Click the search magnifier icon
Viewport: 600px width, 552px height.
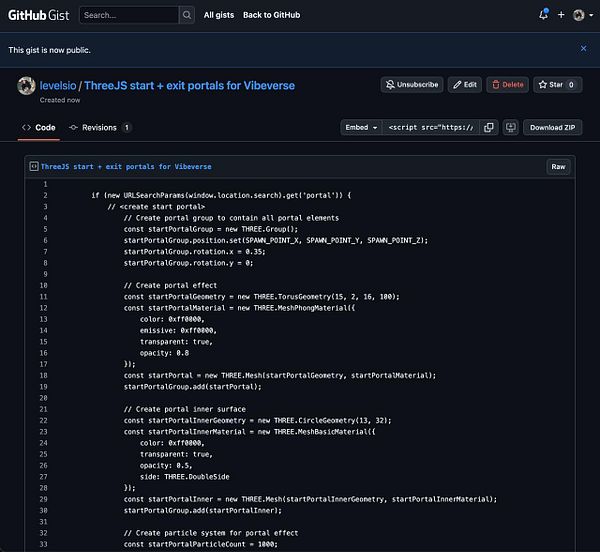(187, 15)
